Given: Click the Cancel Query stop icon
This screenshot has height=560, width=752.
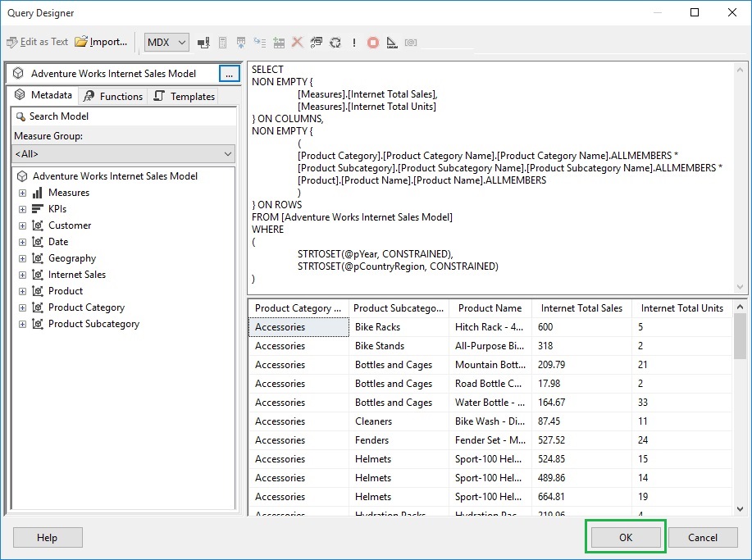Looking at the screenshot, I should [372, 43].
